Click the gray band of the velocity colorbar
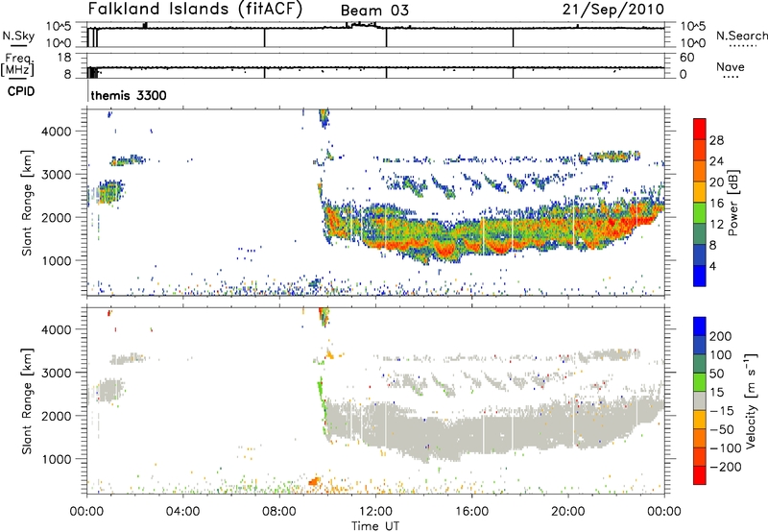Viewport: 768px width, 532px height. click(700, 400)
